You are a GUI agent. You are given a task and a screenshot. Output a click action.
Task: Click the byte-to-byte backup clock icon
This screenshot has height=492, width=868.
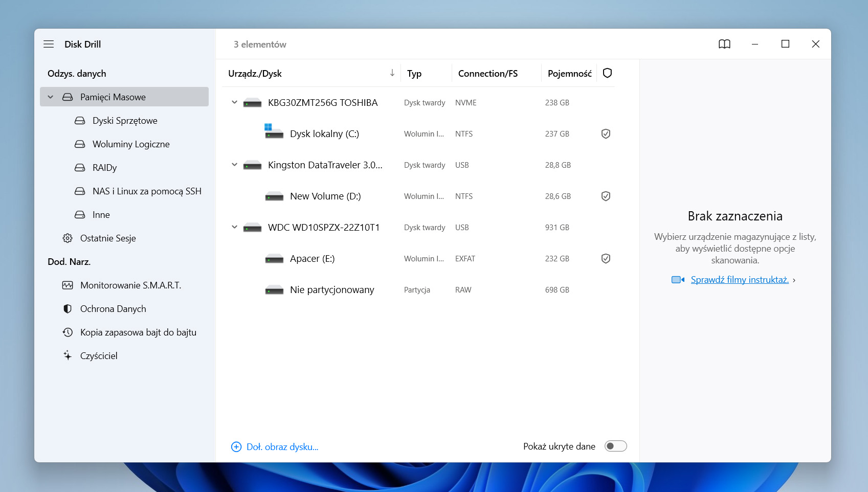point(68,332)
